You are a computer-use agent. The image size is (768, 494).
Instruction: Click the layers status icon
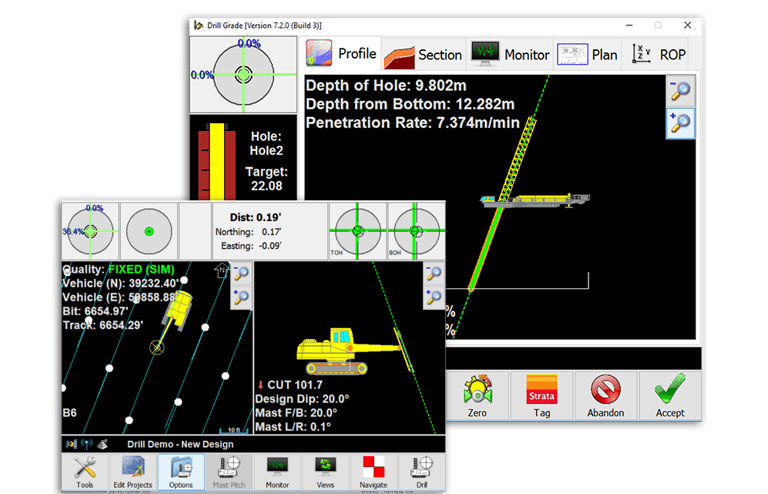tap(102, 444)
